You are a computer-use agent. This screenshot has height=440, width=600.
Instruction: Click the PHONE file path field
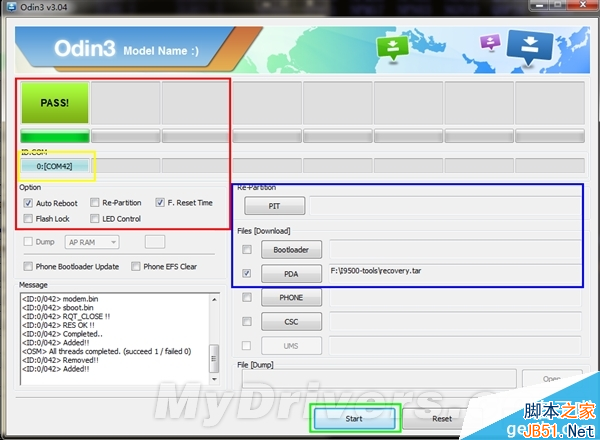point(455,297)
